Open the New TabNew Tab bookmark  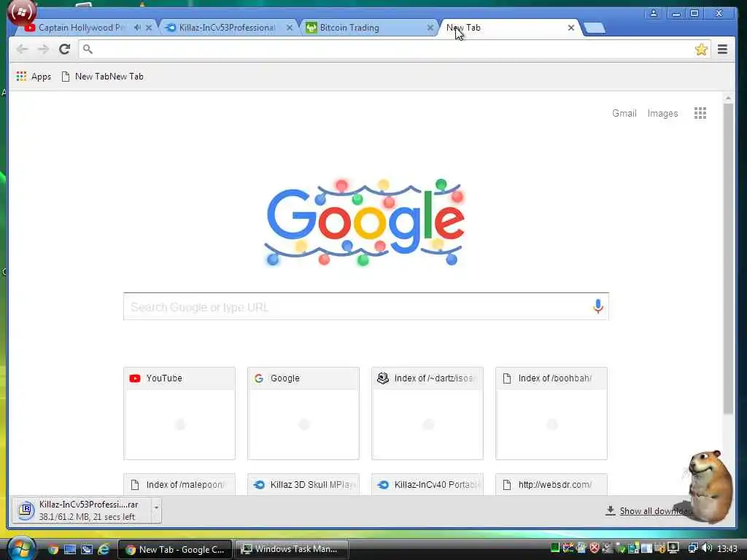[102, 76]
